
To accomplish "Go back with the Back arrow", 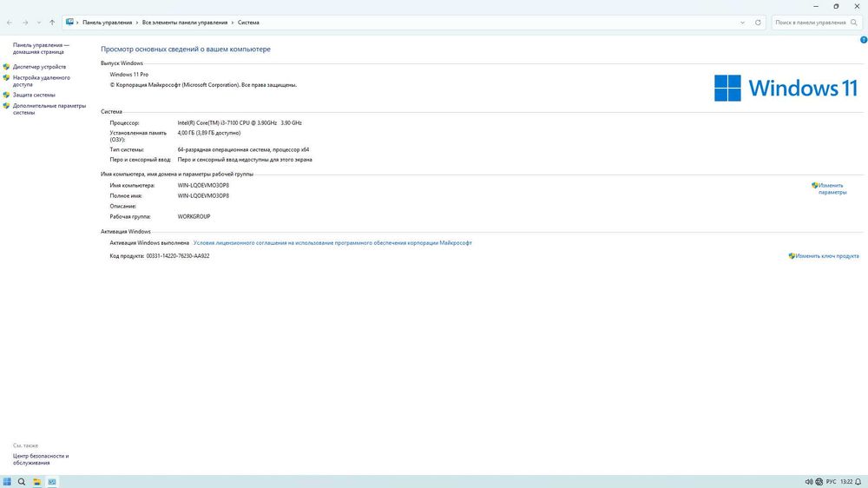I will click(x=10, y=23).
